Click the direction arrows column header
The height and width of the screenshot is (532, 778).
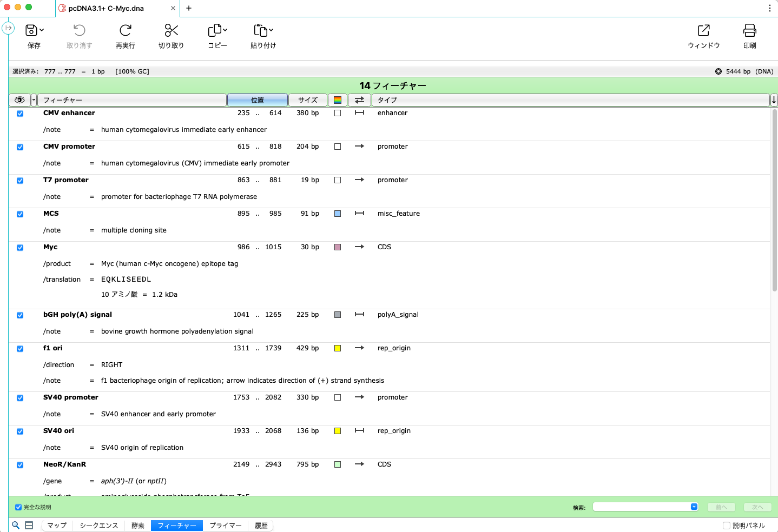359,100
